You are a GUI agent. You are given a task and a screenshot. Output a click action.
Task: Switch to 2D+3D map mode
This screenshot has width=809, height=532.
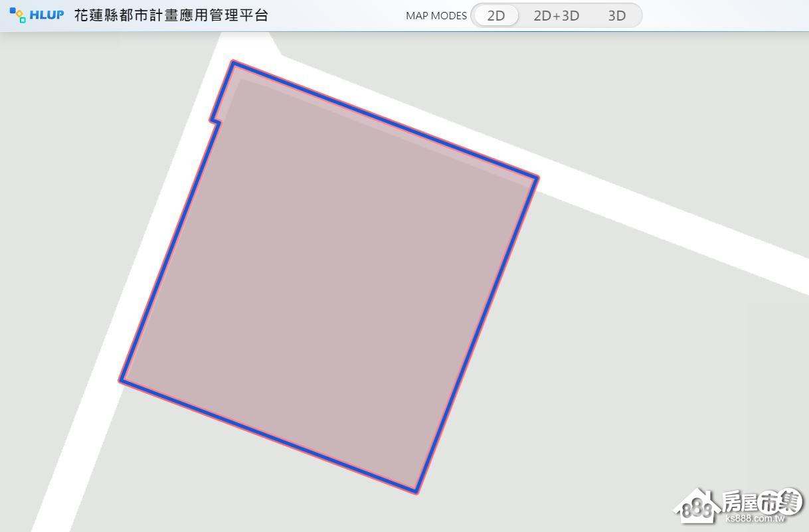tap(556, 15)
